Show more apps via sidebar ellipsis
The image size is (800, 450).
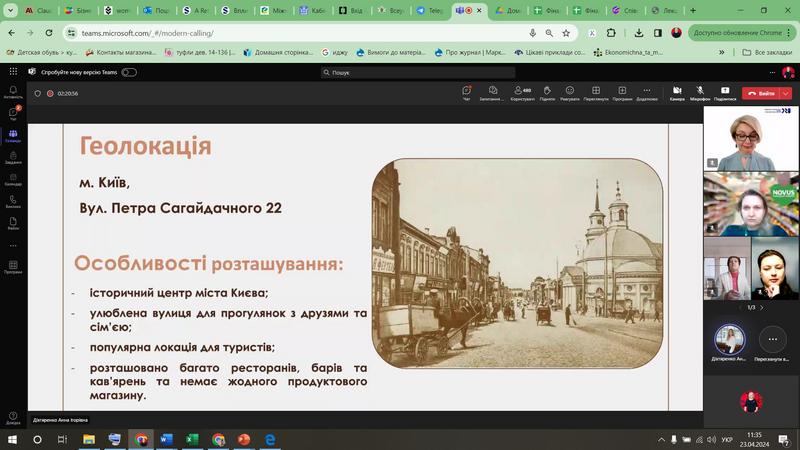(13, 245)
